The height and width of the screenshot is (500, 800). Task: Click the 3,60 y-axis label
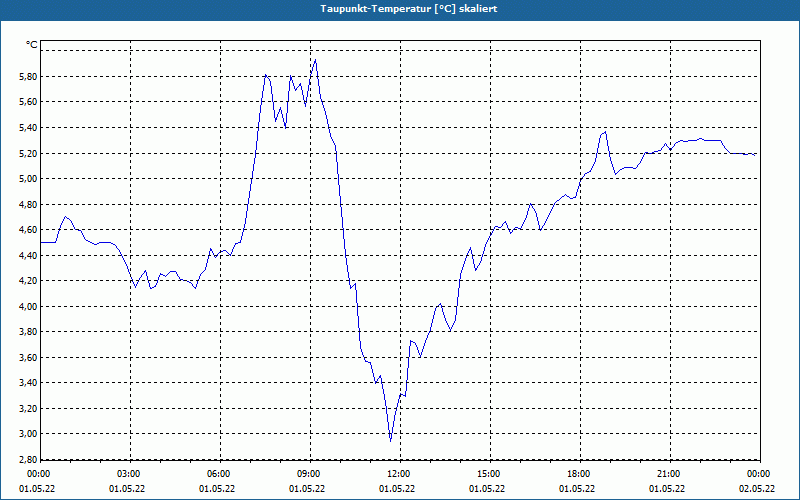pos(28,357)
